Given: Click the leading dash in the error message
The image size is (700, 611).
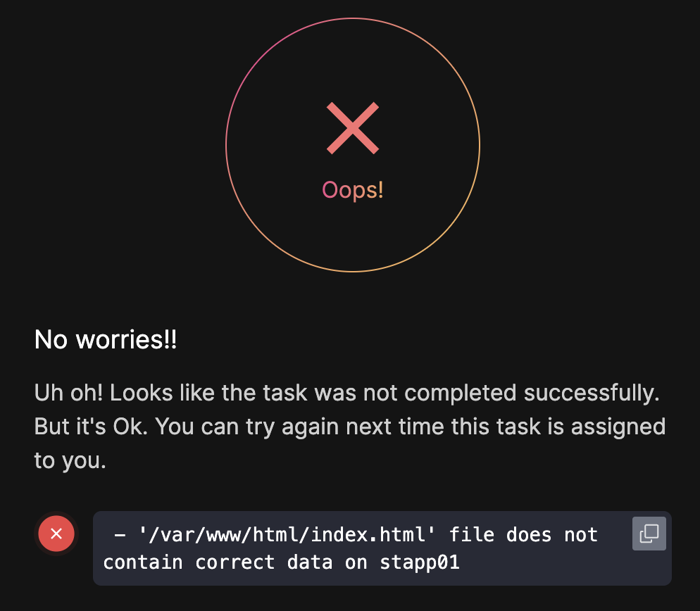Looking at the screenshot, I should [120, 535].
